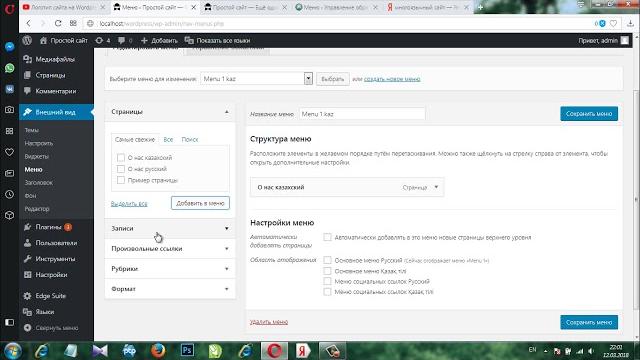
Task: Expand 'О нас казахский' menu item settings
Action: 436,187
